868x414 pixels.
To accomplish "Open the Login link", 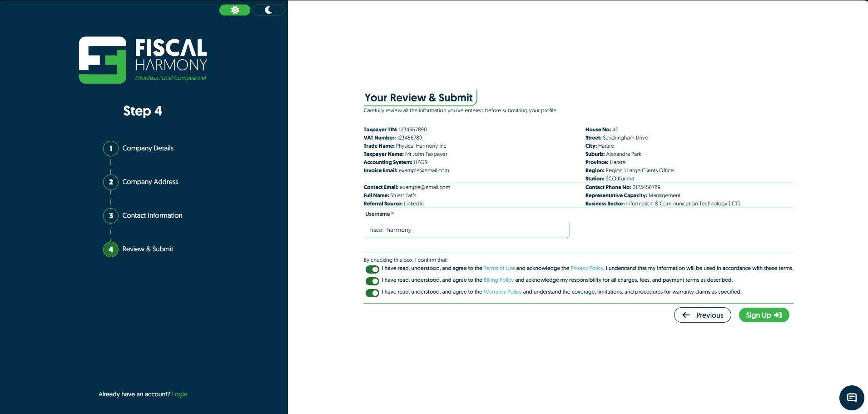I will pyautogui.click(x=179, y=394).
